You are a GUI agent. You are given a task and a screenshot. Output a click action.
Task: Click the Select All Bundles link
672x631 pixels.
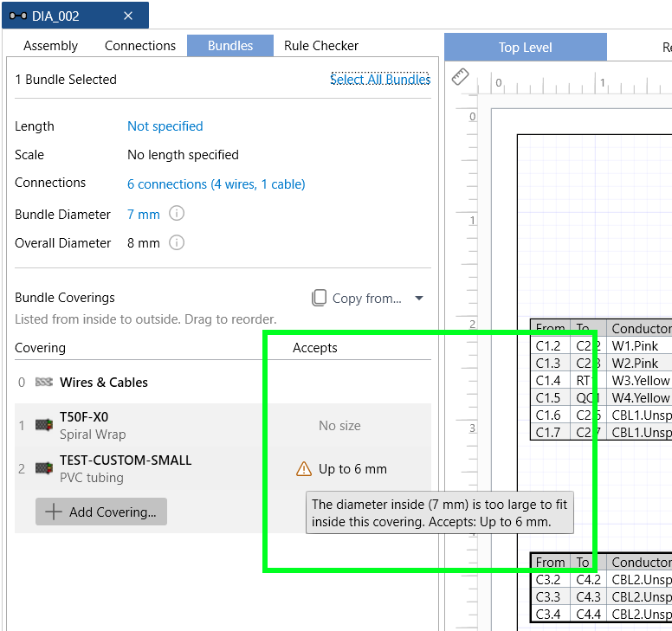pos(380,80)
